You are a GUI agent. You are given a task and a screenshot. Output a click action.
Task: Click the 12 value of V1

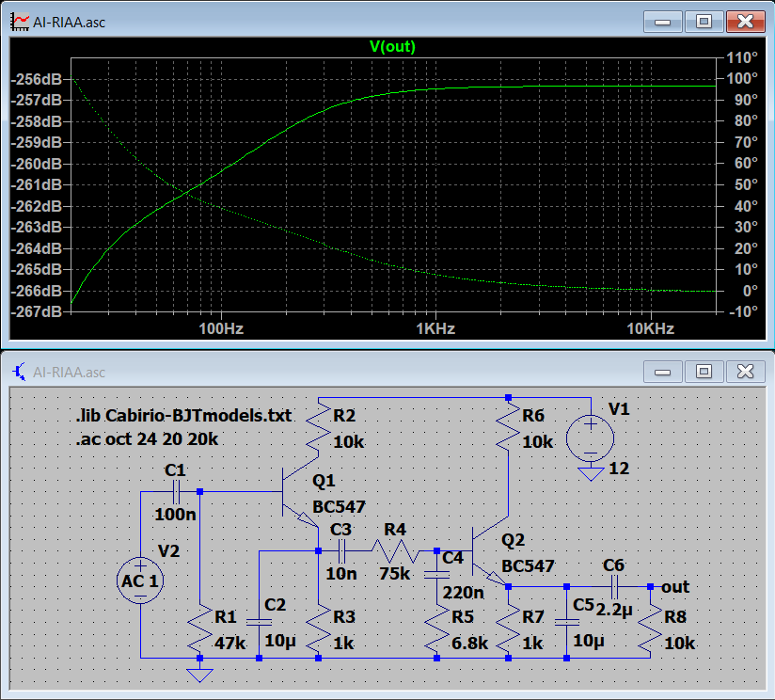pos(619,469)
